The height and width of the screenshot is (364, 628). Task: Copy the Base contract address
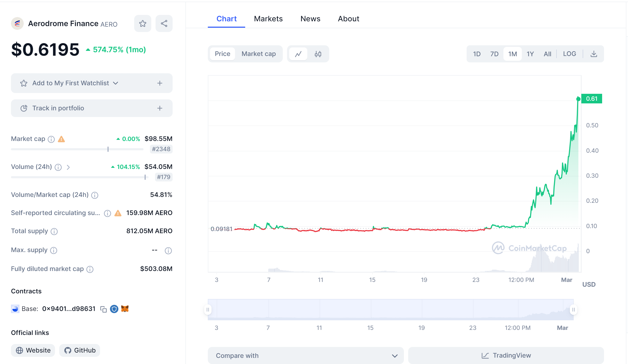[x=104, y=309]
